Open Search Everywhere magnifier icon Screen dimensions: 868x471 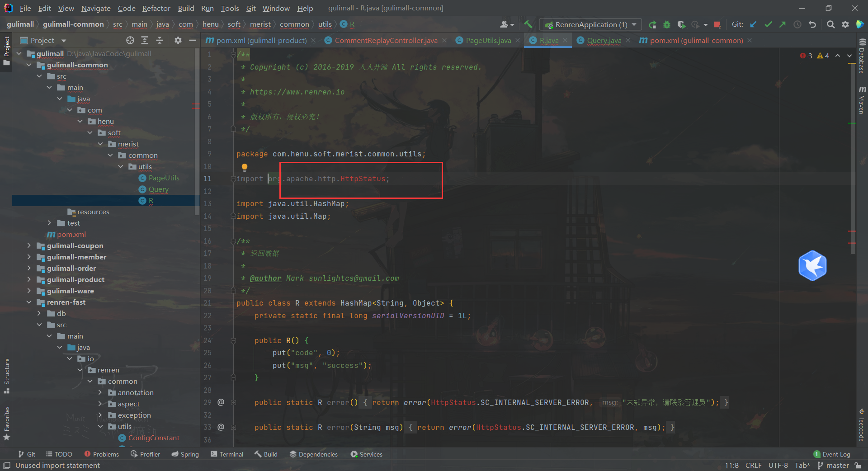830,24
